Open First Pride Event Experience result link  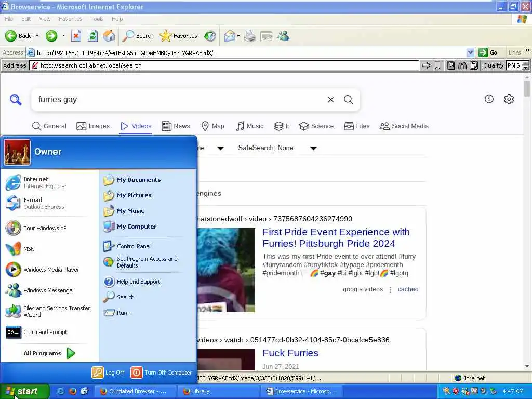point(336,238)
